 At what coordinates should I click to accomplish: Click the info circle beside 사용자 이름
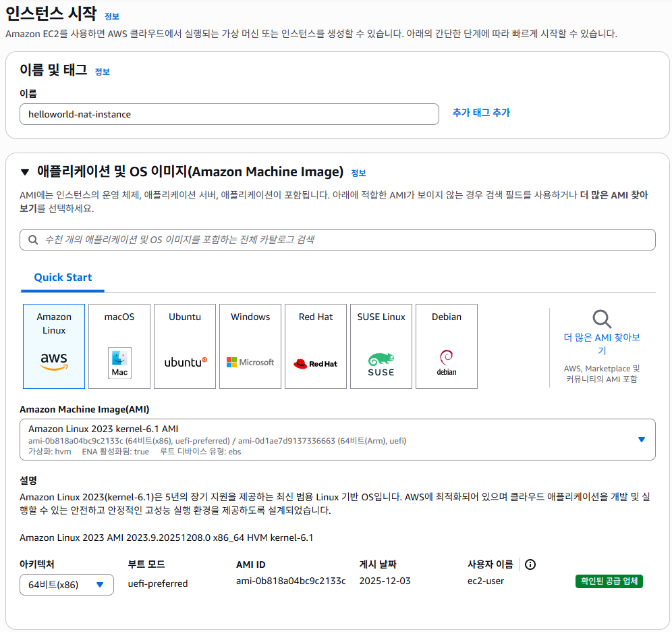(x=530, y=564)
